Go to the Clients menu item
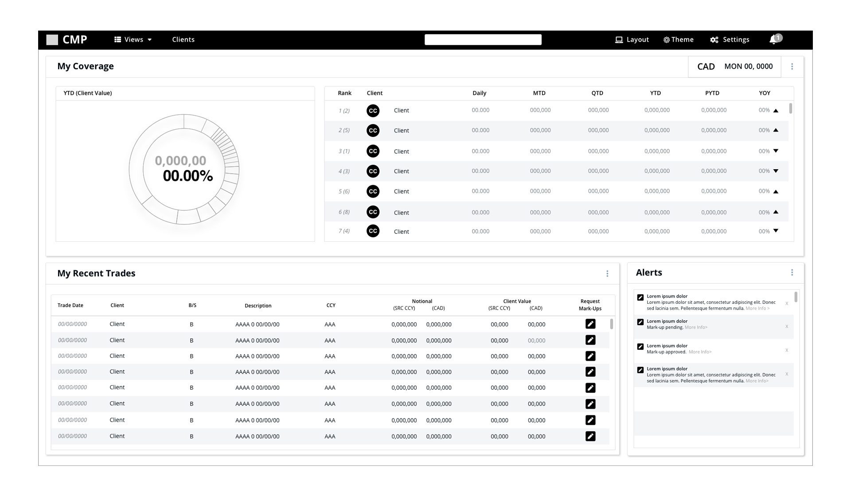Image resolution: width=851 pixels, height=504 pixels. pyautogui.click(x=183, y=40)
